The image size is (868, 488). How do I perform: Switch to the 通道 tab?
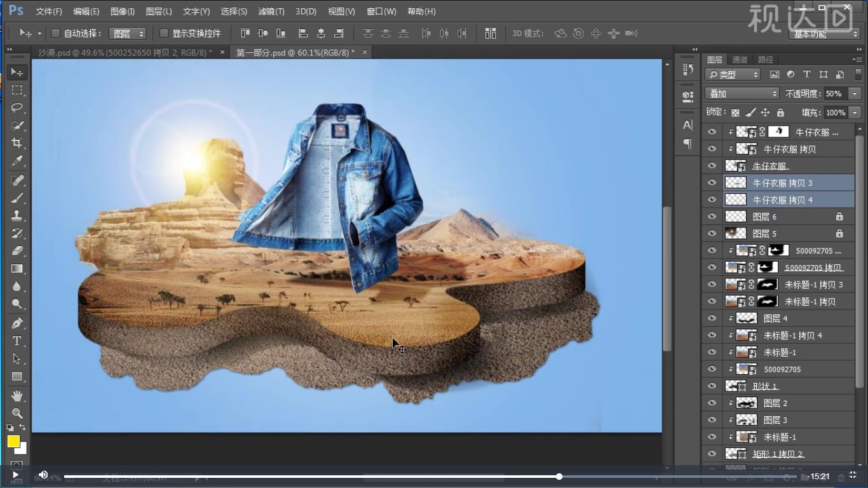(x=740, y=60)
